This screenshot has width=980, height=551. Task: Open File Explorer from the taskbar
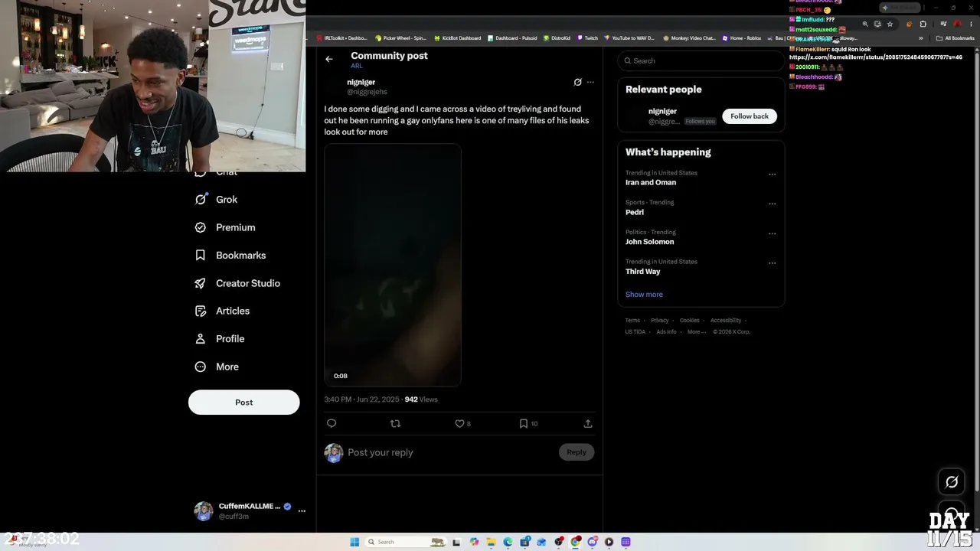pos(491,542)
